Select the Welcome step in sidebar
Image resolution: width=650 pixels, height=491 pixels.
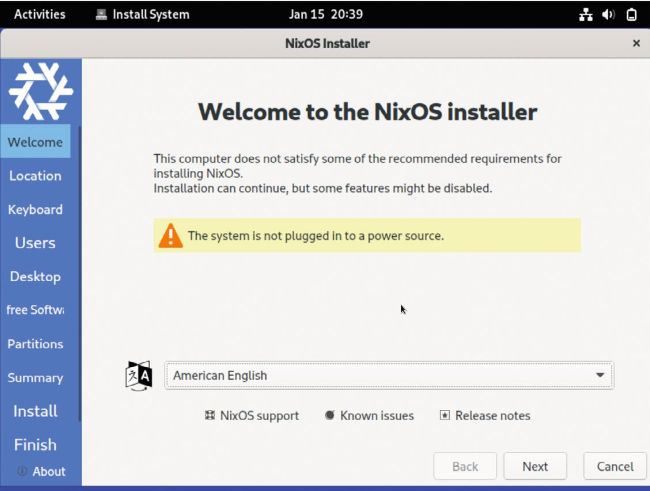coord(35,142)
